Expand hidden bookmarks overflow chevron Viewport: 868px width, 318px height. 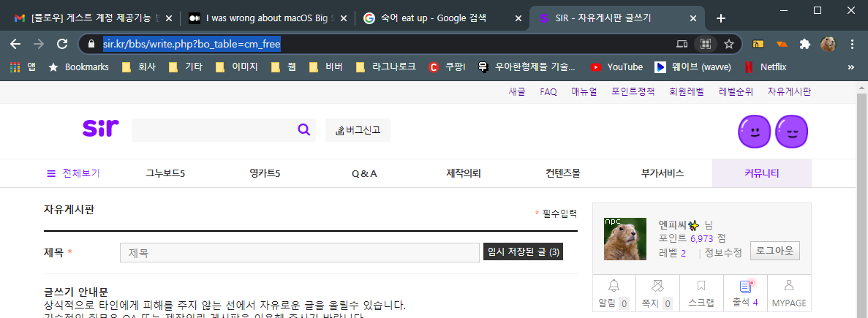click(850, 67)
